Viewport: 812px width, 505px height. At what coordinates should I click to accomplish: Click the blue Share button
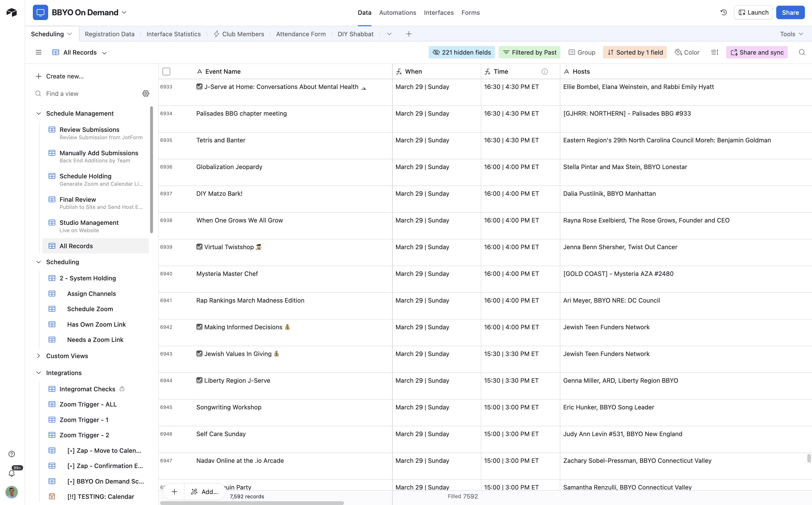(790, 12)
